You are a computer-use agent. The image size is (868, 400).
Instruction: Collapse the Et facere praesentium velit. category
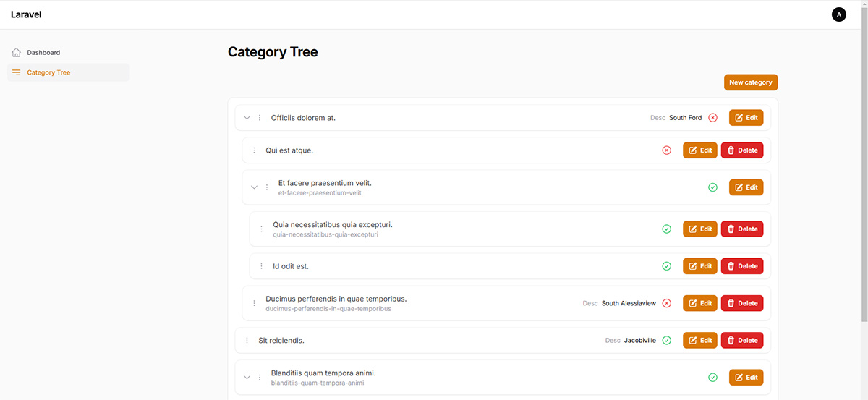[x=254, y=187]
